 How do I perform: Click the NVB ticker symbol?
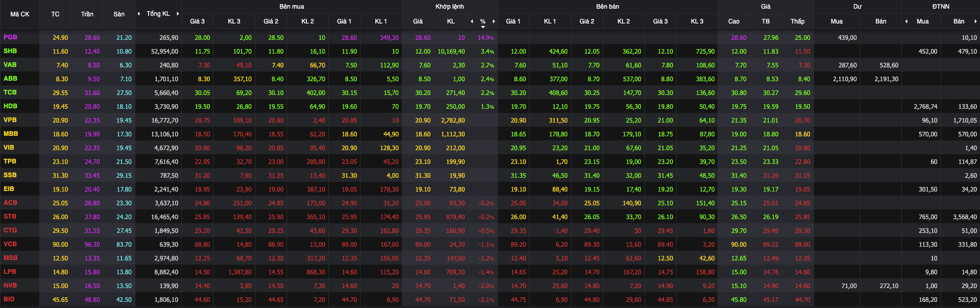[x=10, y=286]
